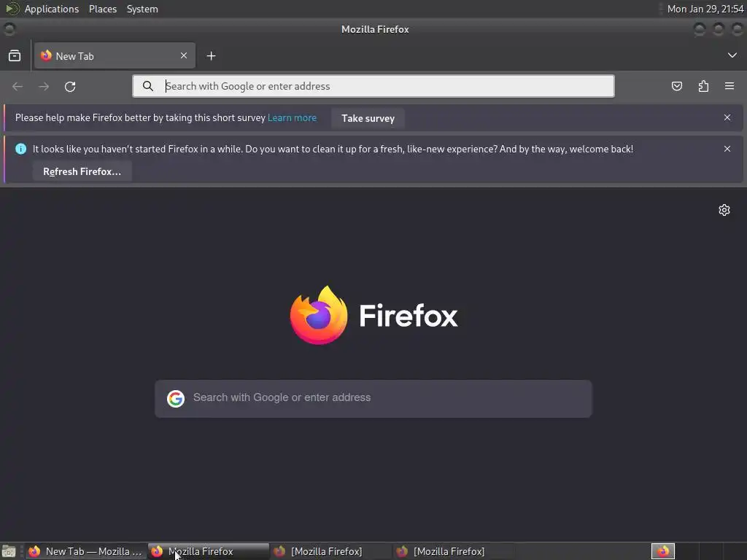This screenshot has height=560, width=747.
Task: Switch to New Tab — Mozilla taskbar window
Action: click(x=86, y=551)
